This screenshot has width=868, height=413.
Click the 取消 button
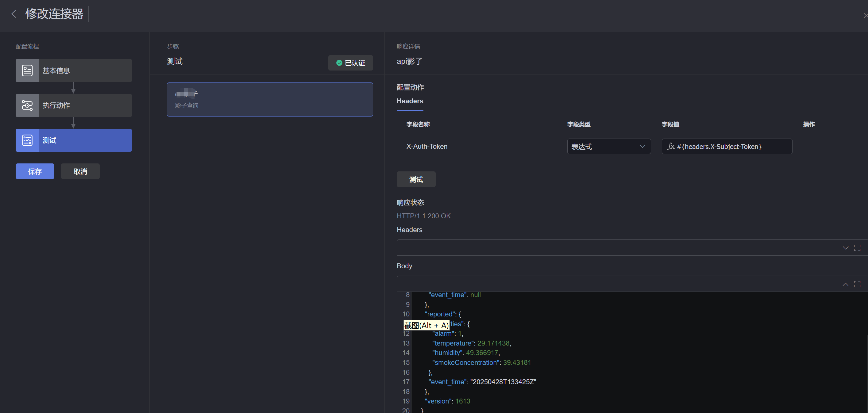(80, 171)
